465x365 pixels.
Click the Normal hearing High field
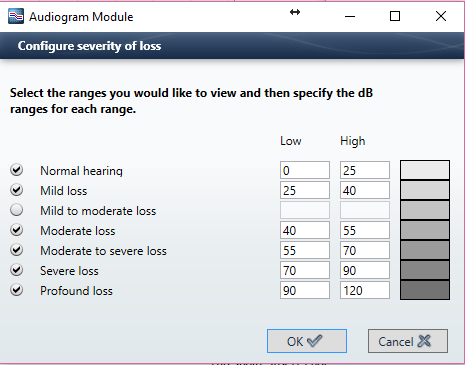click(365, 170)
